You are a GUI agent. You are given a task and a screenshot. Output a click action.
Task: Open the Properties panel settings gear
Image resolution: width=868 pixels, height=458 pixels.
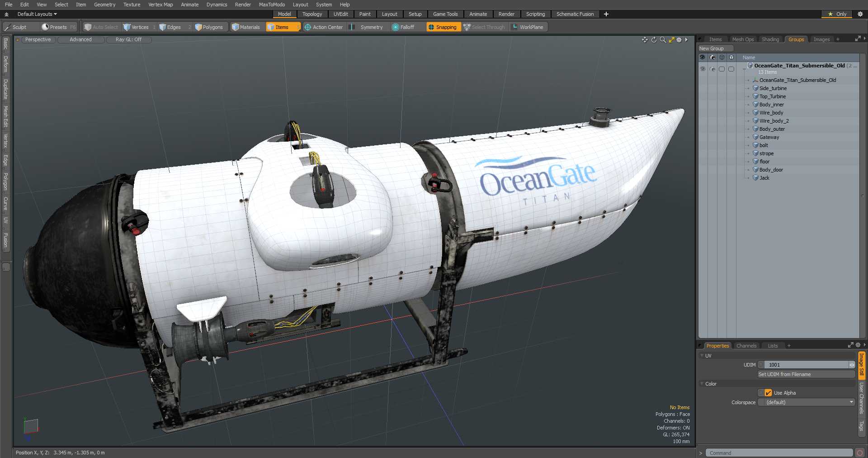click(x=858, y=345)
